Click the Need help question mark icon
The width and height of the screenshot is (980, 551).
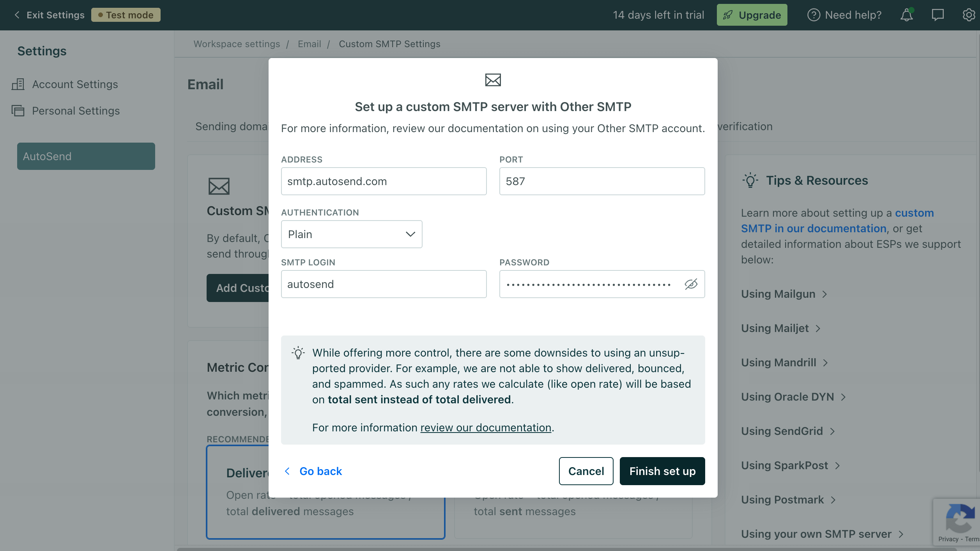(x=814, y=15)
